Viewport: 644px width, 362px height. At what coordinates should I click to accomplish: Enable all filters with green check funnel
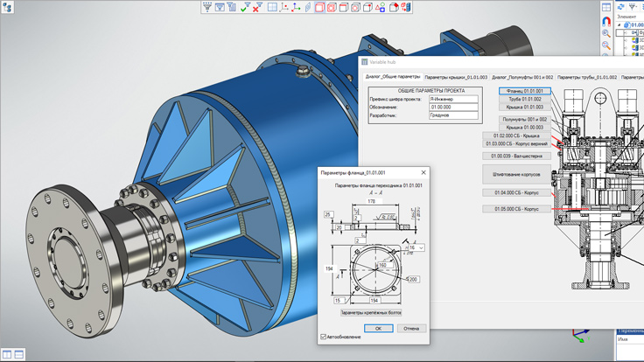(x=246, y=7)
